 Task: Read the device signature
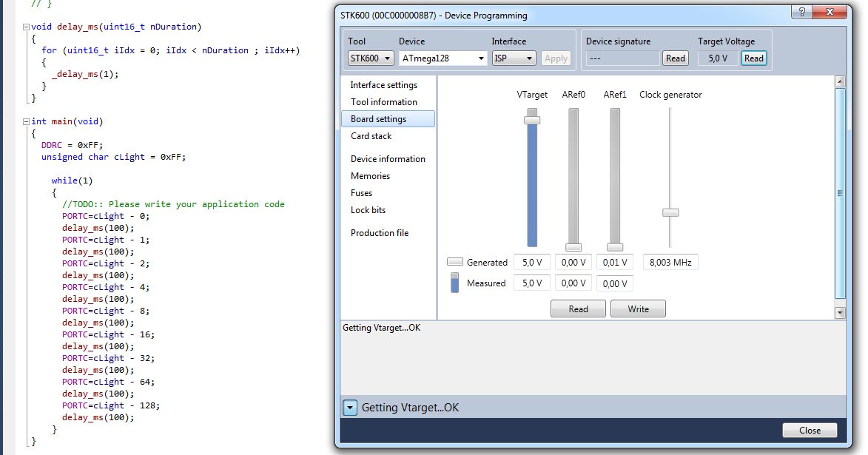(x=676, y=58)
